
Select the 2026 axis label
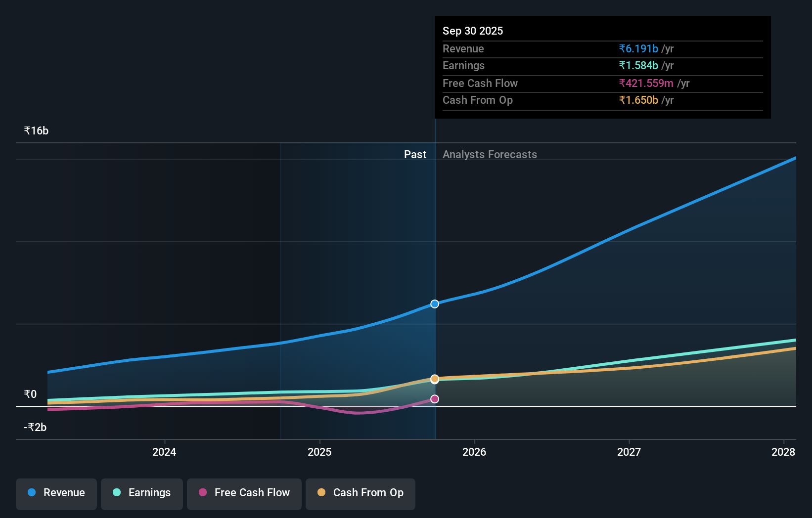tap(474, 452)
